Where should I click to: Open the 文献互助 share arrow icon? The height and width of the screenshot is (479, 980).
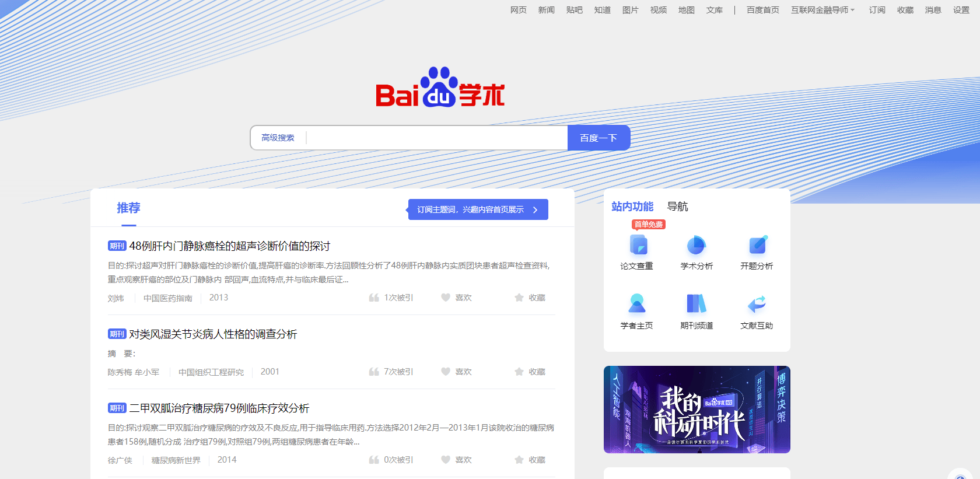point(757,304)
